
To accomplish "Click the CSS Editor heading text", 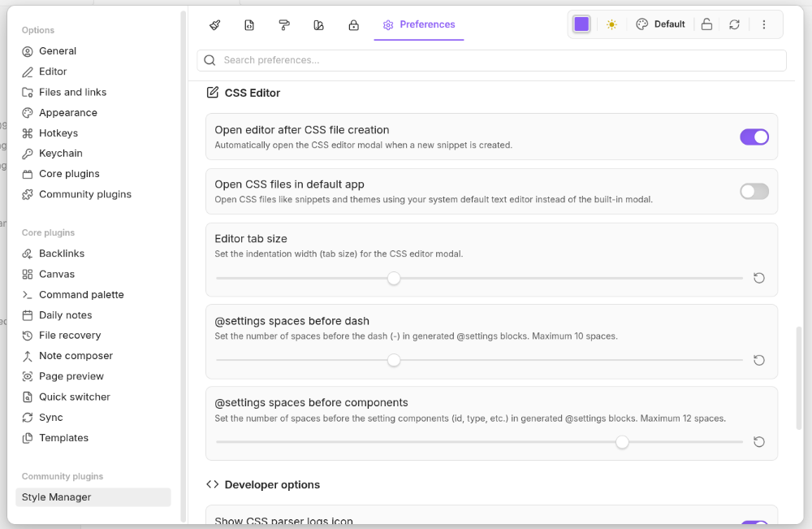I will point(253,93).
